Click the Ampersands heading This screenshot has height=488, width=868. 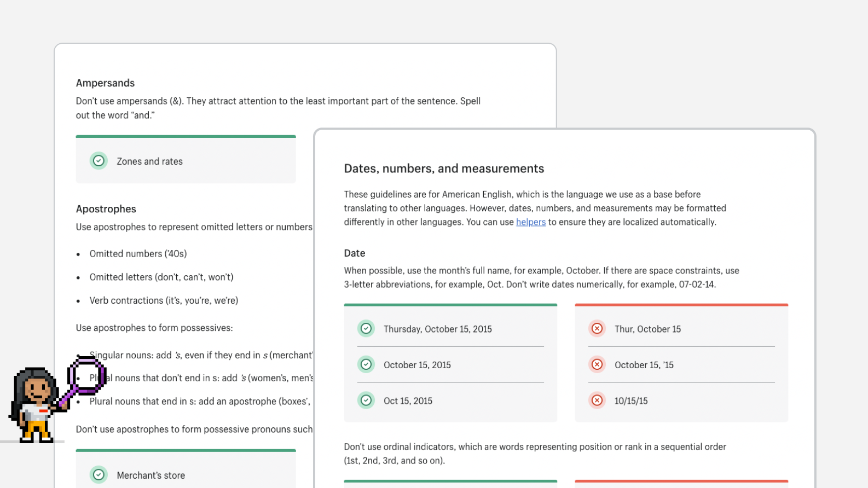click(x=105, y=83)
